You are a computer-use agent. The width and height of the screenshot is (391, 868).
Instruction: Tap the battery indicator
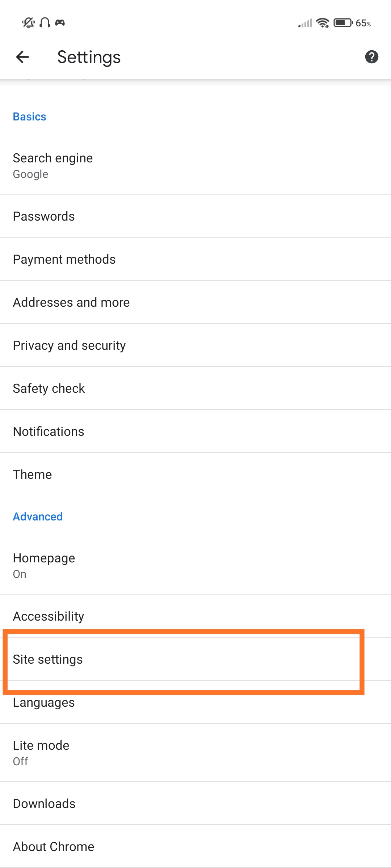342,22
